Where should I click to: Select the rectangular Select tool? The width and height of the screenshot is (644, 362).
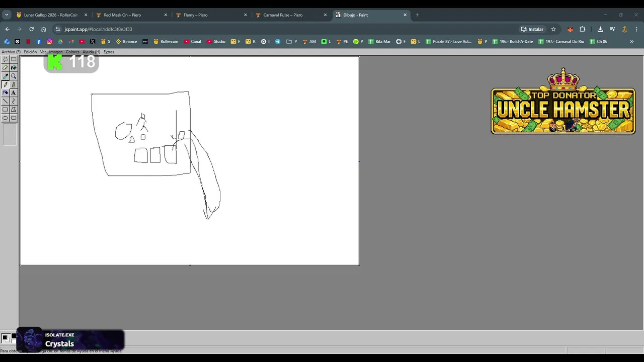(x=14, y=59)
